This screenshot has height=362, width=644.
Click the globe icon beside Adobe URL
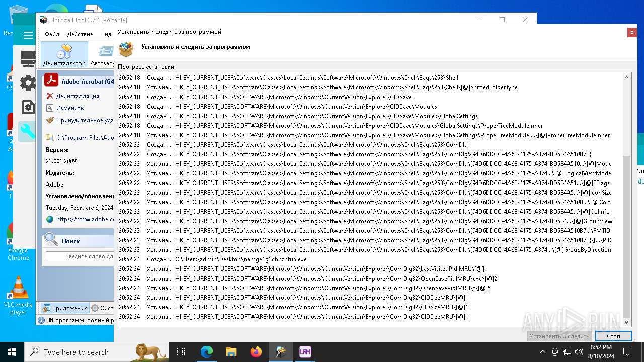click(x=50, y=219)
